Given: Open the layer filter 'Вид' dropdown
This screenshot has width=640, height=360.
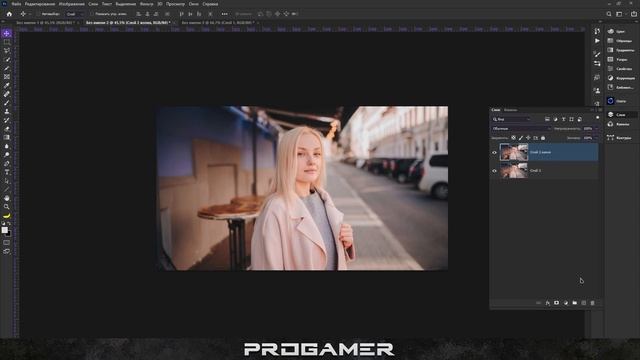Looking at the screenshot, I should point(511,119).
